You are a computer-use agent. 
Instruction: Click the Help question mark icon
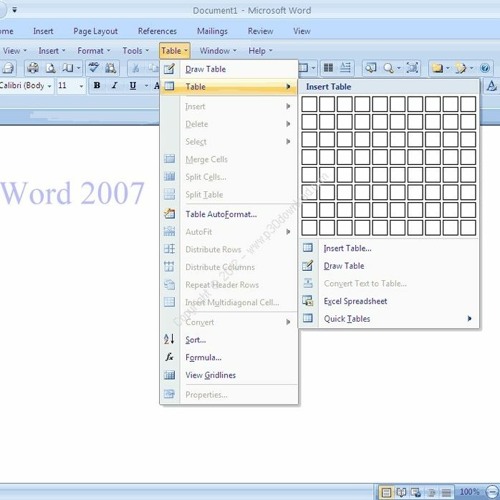[485, 68]
